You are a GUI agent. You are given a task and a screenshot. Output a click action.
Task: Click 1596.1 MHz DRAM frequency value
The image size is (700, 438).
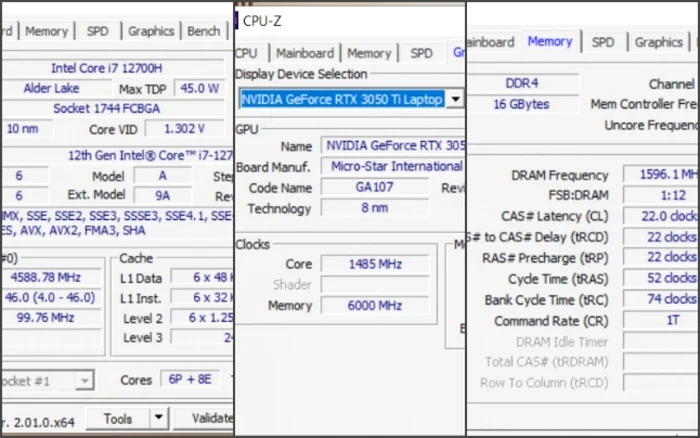[x=661, y=174]
